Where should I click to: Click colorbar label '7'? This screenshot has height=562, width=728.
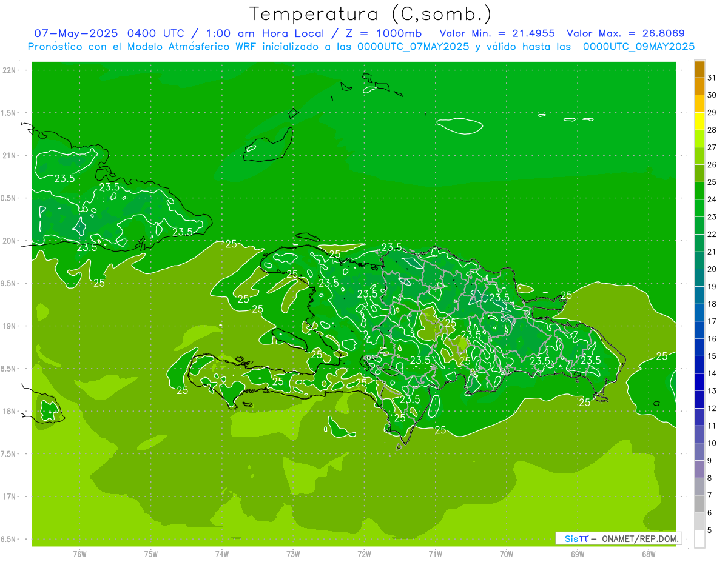709,495
